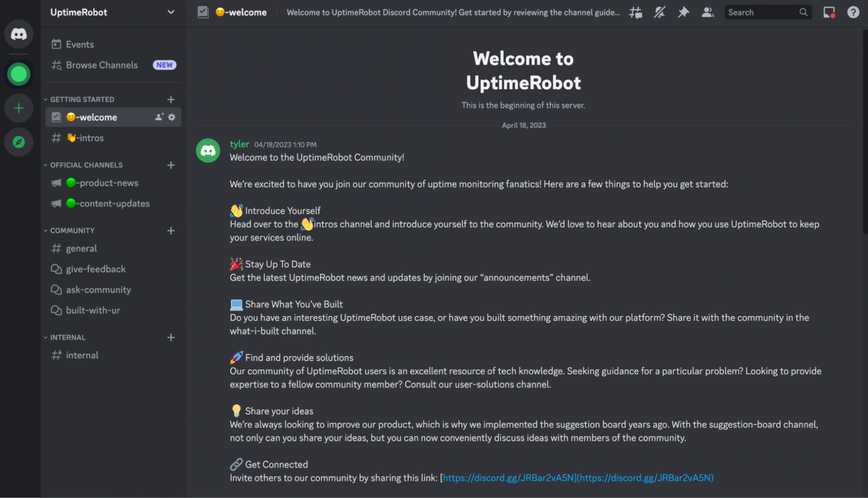Screen dimensions: 868x498
Task: Add a server using the plus icon
Action: [18, 108]
